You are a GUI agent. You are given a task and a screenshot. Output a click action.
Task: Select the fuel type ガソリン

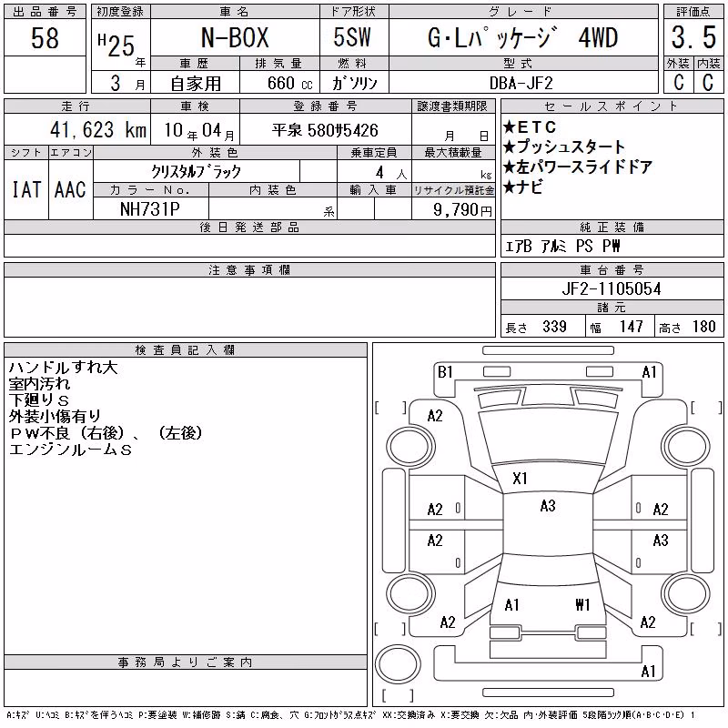click(x=354, y=84)
